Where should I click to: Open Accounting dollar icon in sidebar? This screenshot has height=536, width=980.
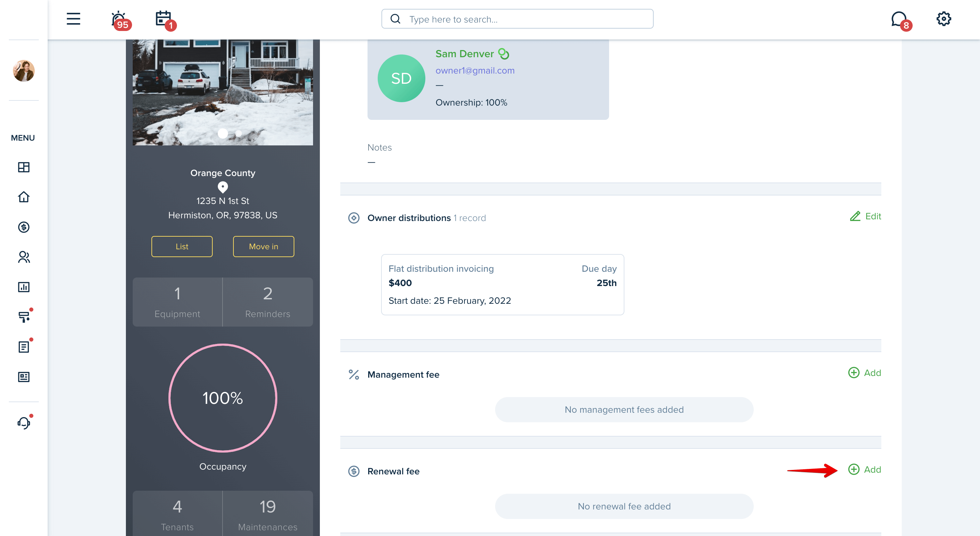click(23, 227)
